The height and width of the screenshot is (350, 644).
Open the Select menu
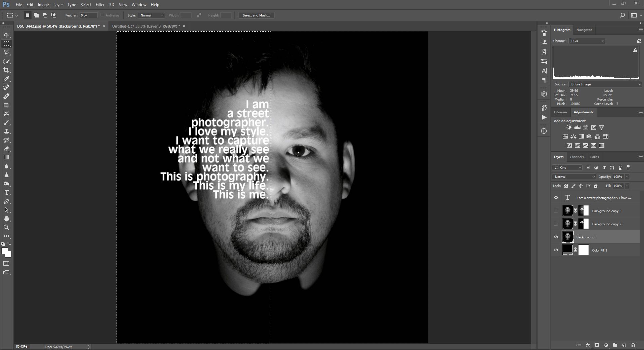tap(86, 5)
